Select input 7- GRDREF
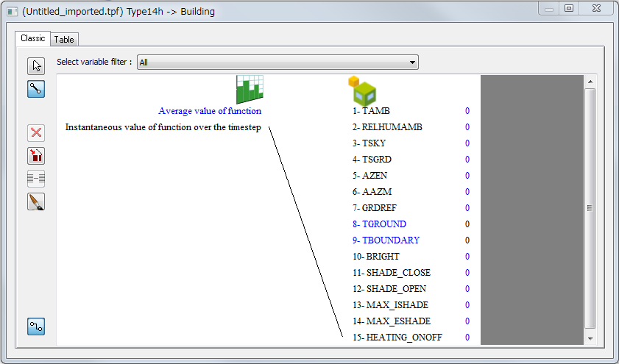 [x=375, y=208]
